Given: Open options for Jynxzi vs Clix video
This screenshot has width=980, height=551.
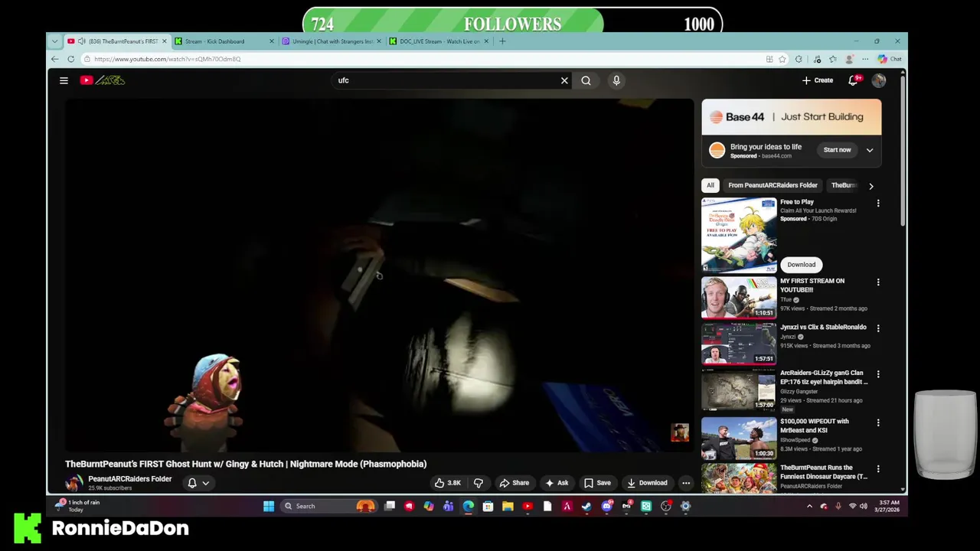Looking at the screenshot, I should [x=878, y=328].
